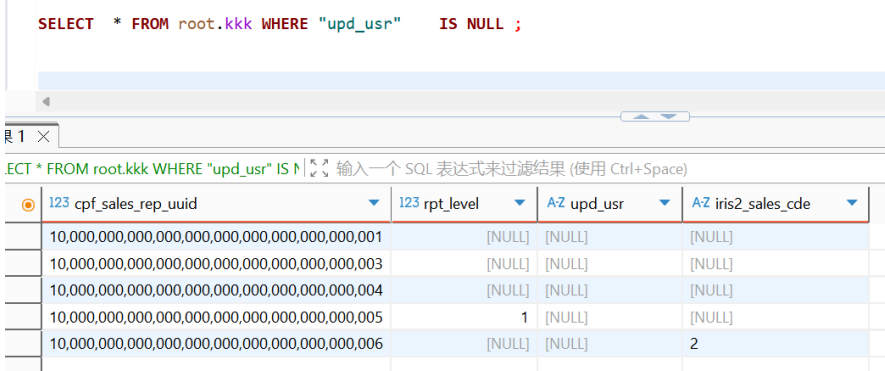Select rpt_level NULL cell in row ending 001
This screenshot has width=885, height=371.
[x=464, y=237]
